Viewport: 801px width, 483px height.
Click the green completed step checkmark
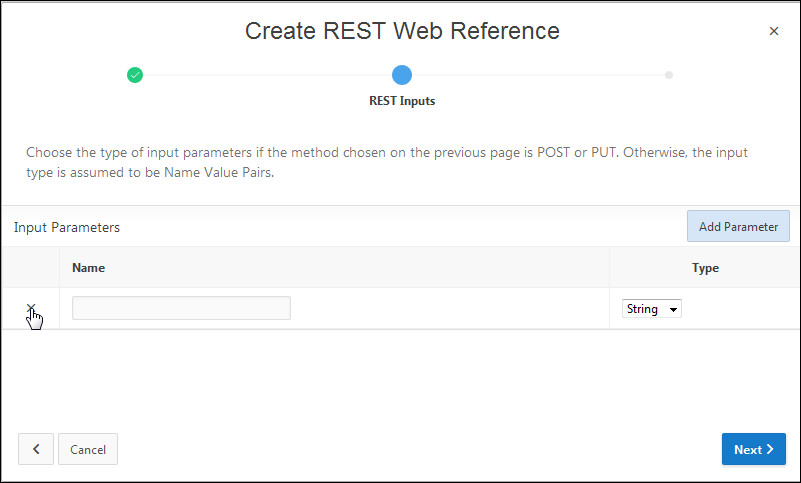(136, 75)
